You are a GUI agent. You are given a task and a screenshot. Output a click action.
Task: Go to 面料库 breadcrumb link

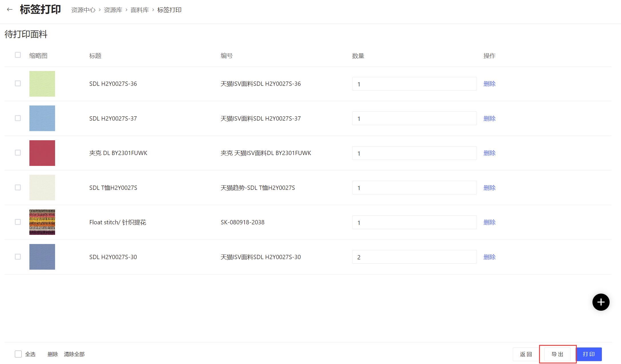140,10
